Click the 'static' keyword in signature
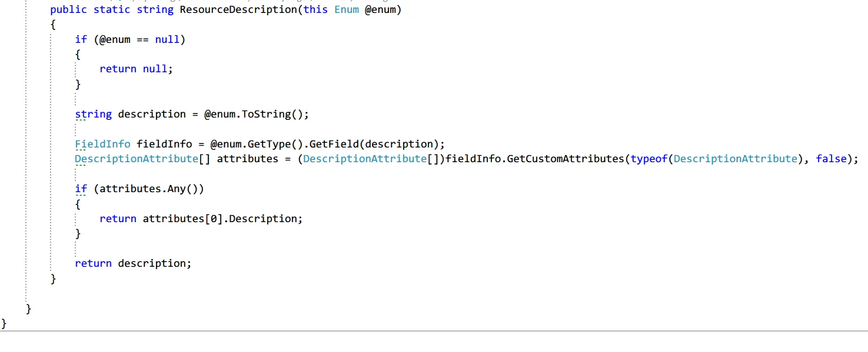 click(112, 9)
